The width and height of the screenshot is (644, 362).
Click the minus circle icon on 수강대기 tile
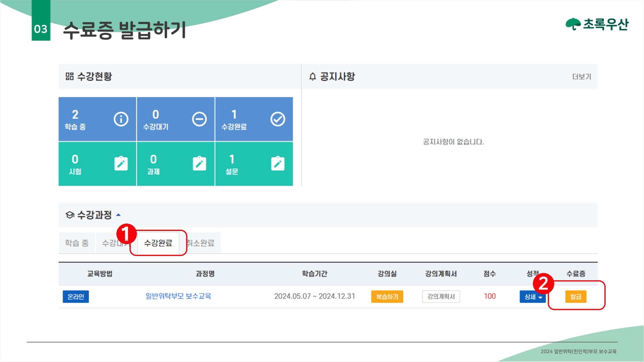(199, 119)
